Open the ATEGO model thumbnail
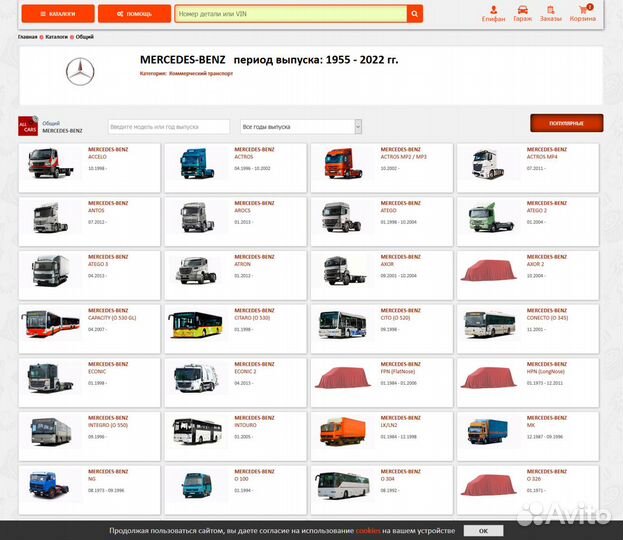 coord(342,217)
